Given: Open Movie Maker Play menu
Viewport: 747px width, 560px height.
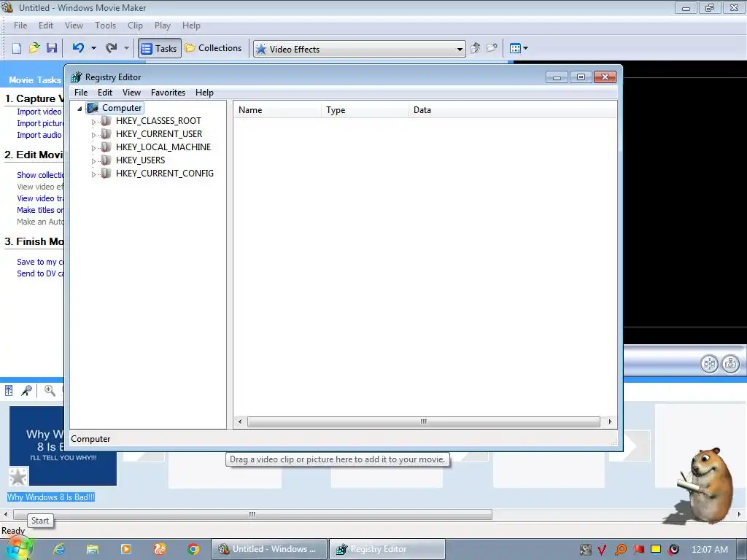Looking at the screenshot, I should tap(163, 26).
